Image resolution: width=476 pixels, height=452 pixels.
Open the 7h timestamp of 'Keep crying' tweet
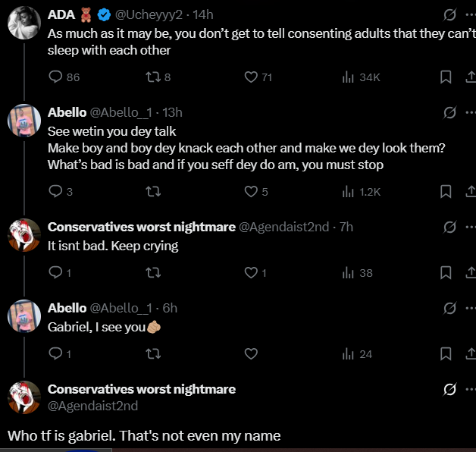pos(346,227)
